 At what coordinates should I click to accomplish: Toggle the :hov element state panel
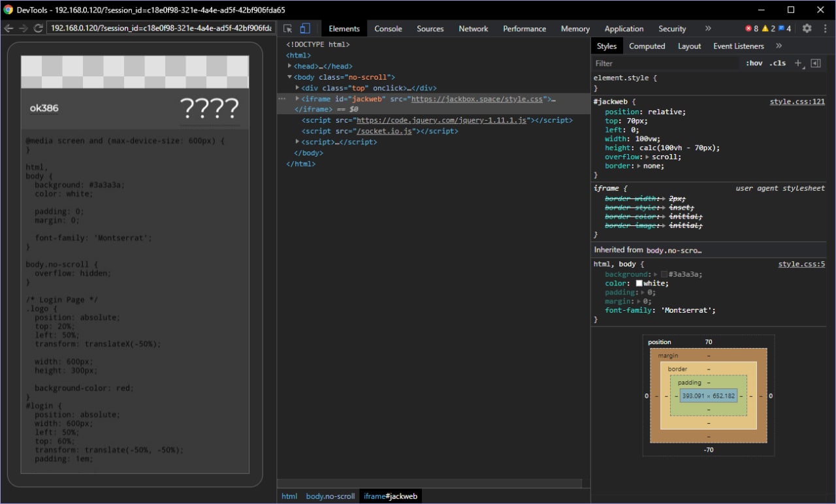pos(754,63)
